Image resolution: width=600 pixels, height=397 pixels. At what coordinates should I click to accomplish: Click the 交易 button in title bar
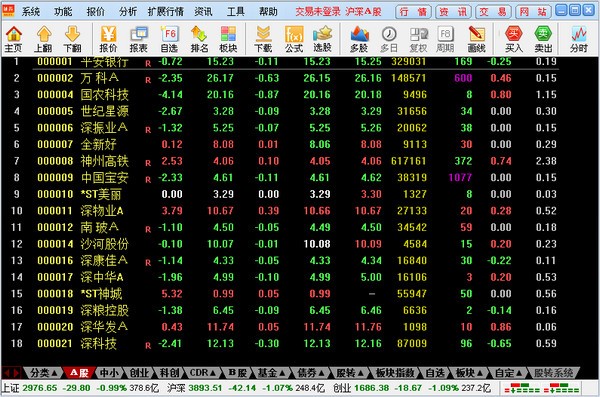493,12
